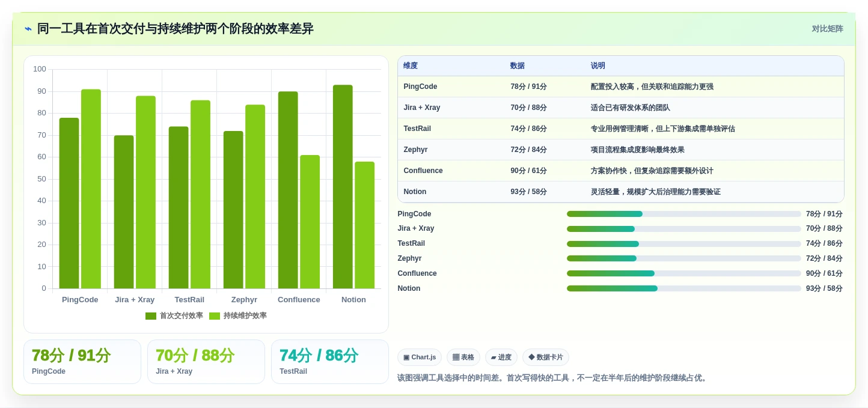Open the 78分 / 91分 PingCode card

click(82, 362)
